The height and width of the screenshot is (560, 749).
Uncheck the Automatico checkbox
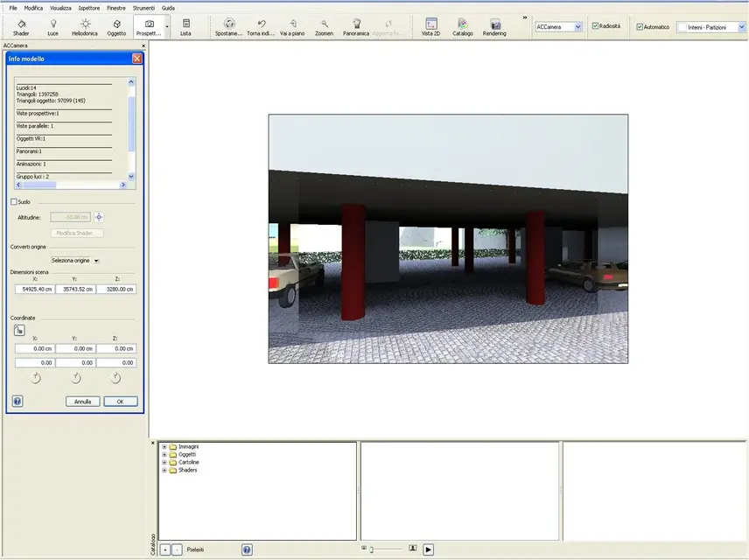coord(640,27)
